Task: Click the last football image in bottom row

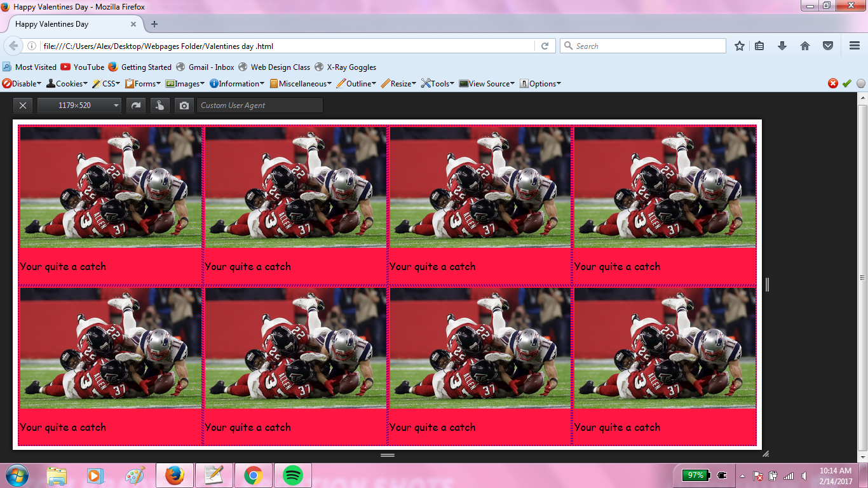Action: (x=665, y=348)
